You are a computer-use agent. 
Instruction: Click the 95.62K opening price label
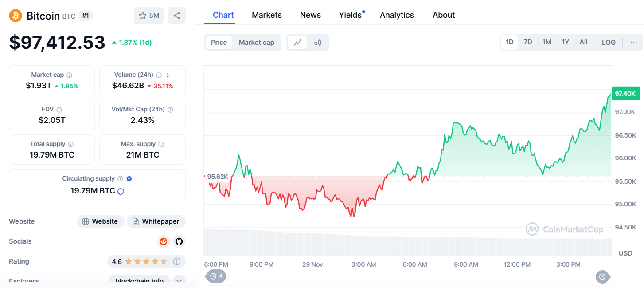[218, 177]
